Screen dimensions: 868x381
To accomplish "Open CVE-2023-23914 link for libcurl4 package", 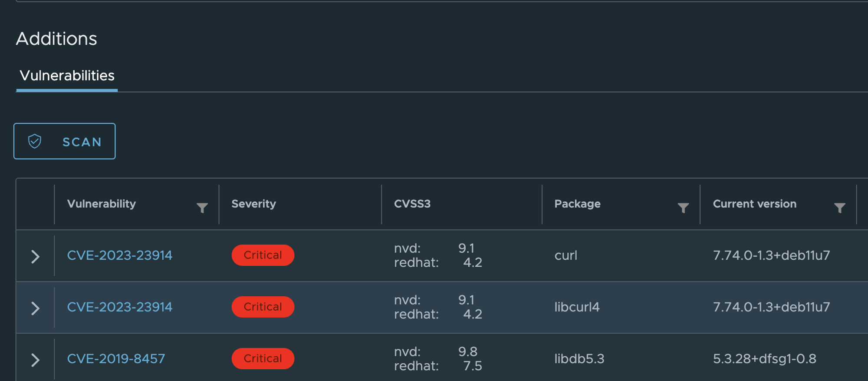I will coord(120,307).
